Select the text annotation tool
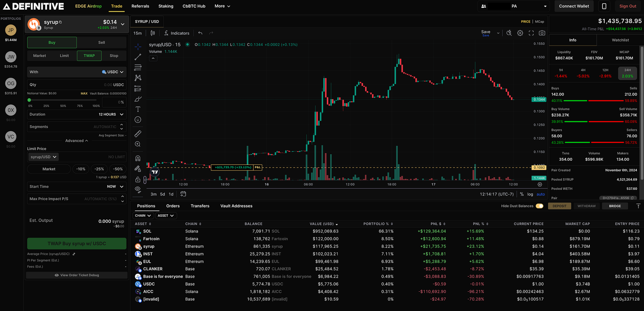Screen dimensions: 644x311 click(x=138, y=109)
